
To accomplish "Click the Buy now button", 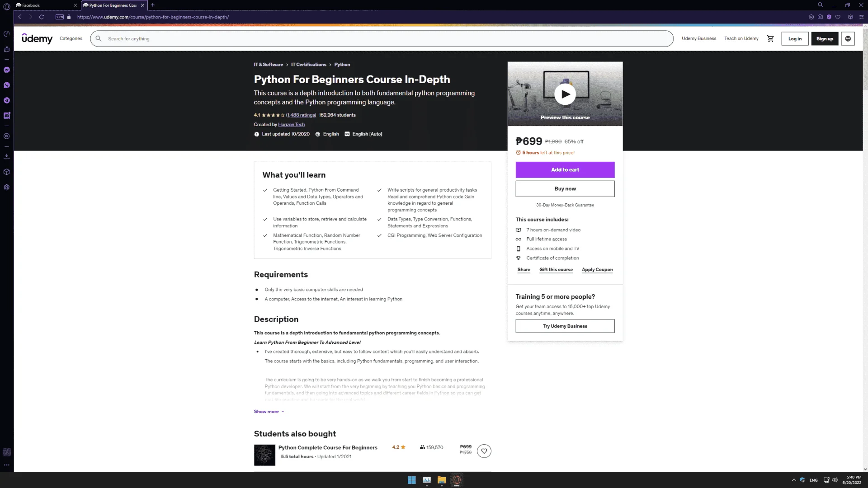I will pyautogui.click(x=565, y=189).
